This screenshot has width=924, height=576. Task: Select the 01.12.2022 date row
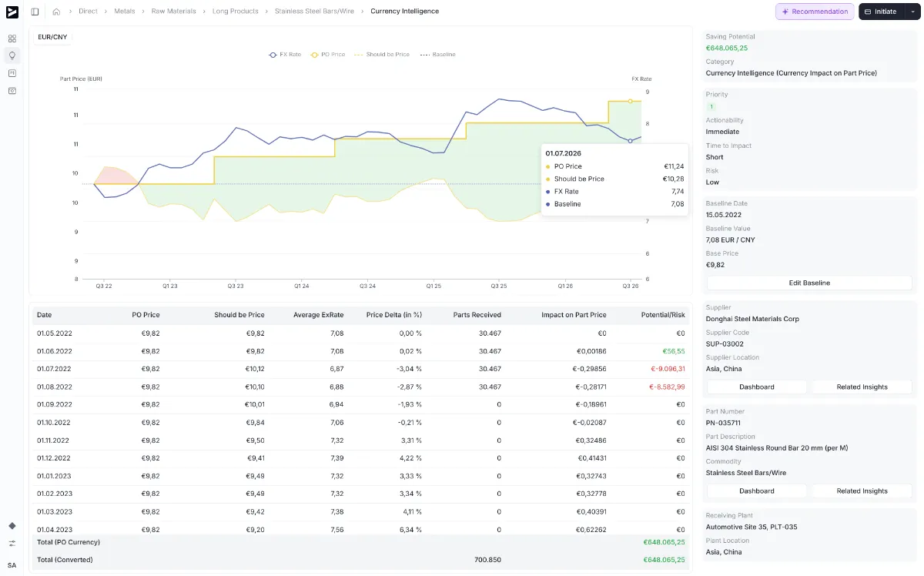point(360,458)
